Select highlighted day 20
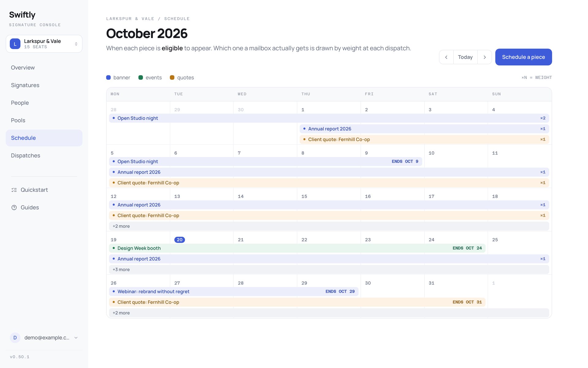588x368 pixels. pyautogui.click(x=179, y=240)
